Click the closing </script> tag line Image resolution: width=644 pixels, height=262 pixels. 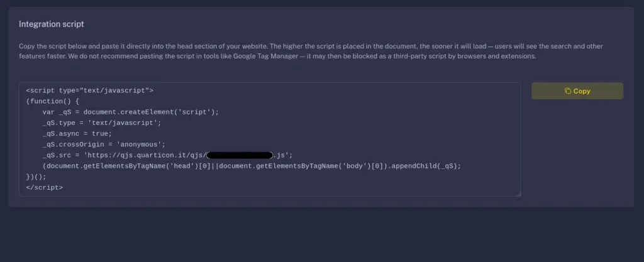(45, 187)
